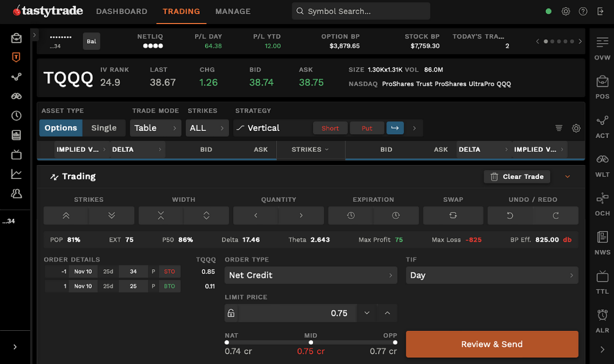Click the Review & Send button
614x364 pixels.
(492, 344)
